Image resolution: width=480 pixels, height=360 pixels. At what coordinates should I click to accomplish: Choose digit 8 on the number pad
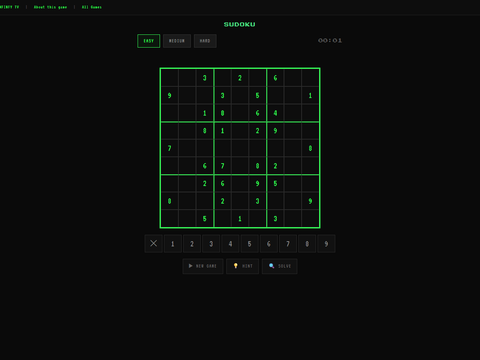307,244
